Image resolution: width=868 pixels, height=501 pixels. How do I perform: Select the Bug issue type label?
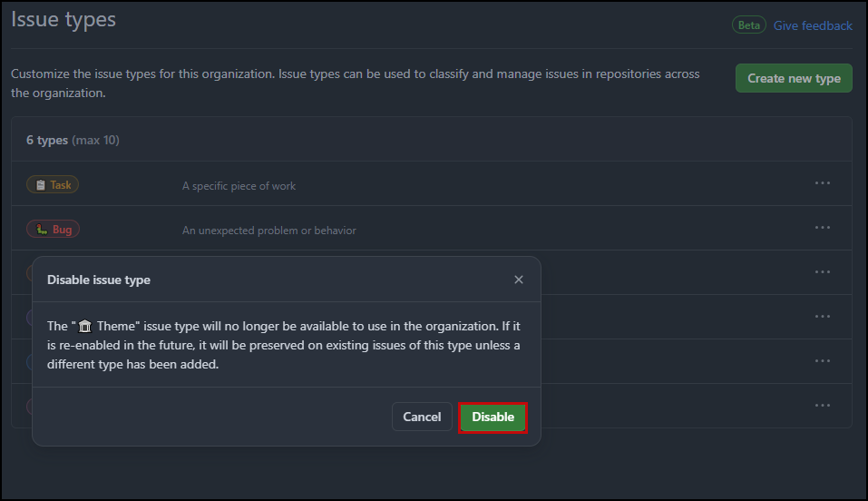(x=54, y=230)
